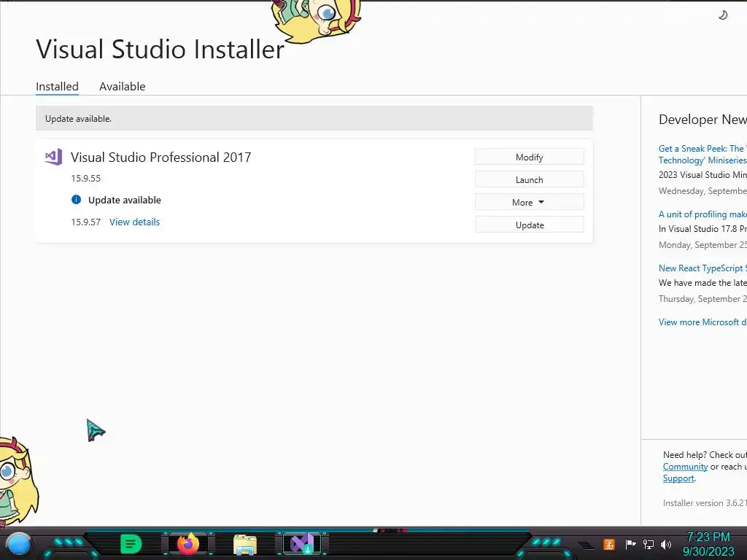Screen dimensions: 747x560
Task: Open the Support help link
Action: tap(678, 478)
